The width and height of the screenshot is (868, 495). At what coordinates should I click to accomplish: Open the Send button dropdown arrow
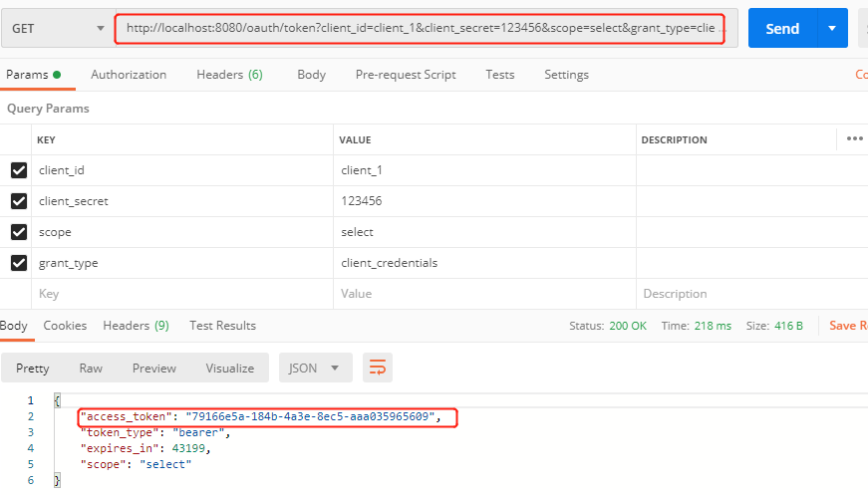832,28
